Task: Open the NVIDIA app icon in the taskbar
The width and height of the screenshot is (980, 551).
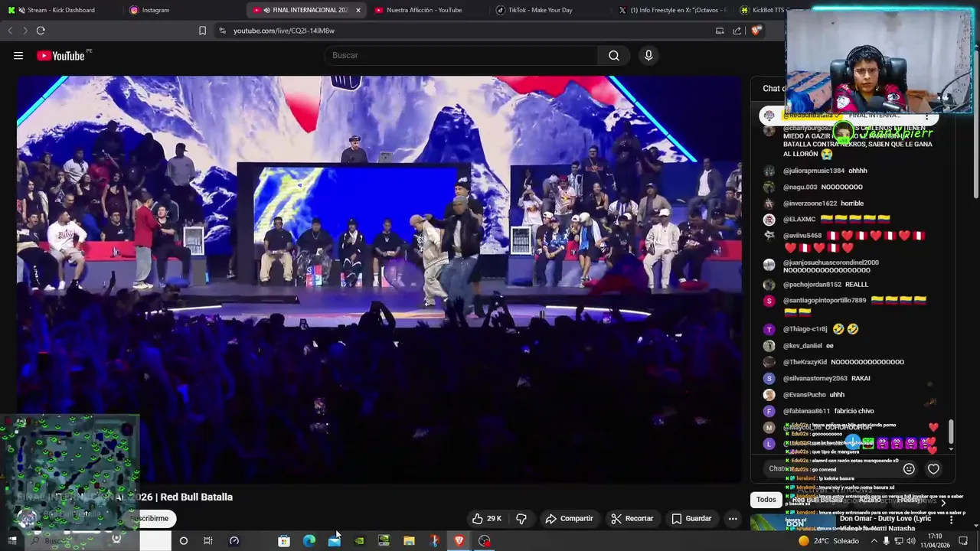Action: (359, 540)
